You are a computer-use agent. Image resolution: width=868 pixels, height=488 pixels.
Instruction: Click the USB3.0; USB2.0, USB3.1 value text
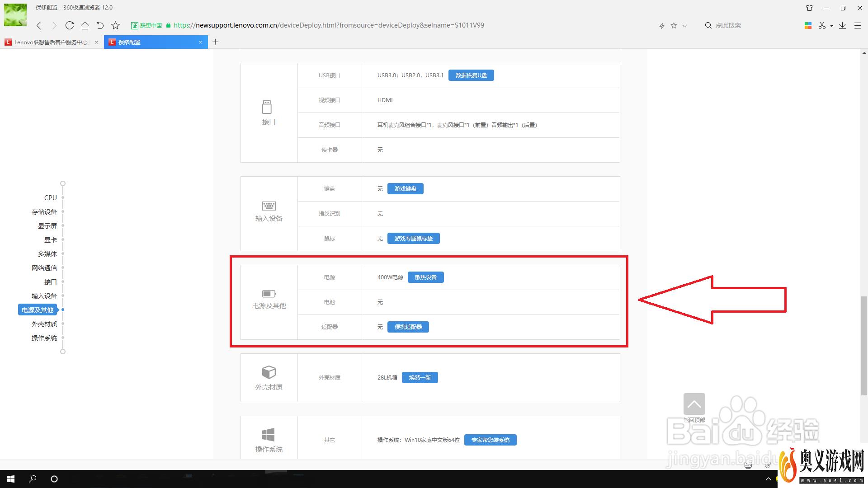click(410, 75)
